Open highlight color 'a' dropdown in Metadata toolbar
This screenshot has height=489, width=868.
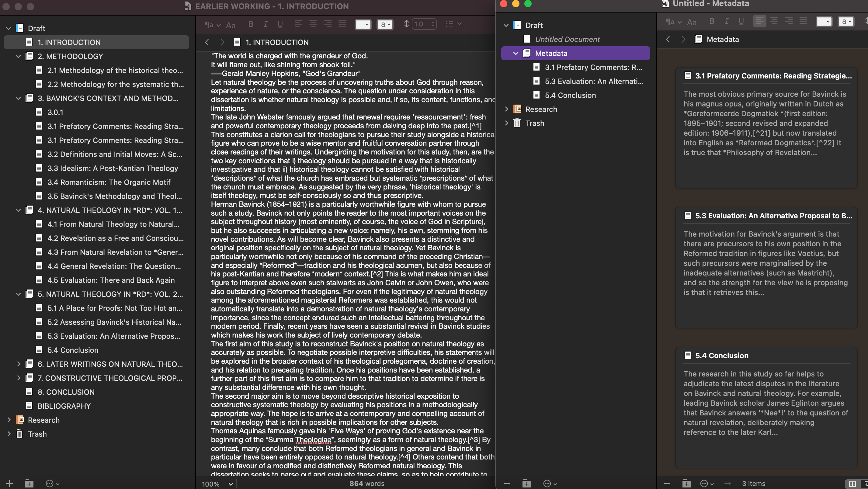846,22
